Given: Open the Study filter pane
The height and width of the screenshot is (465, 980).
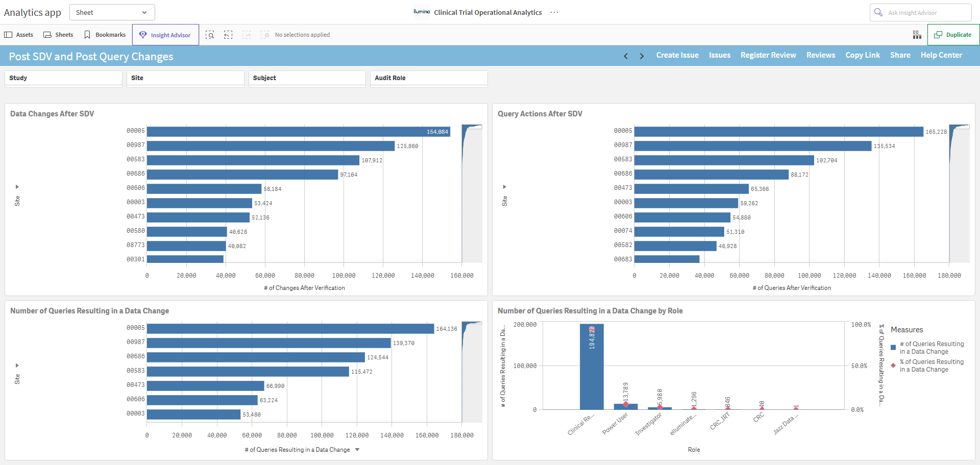Looking at the screenshot, I should coord(63,78).
